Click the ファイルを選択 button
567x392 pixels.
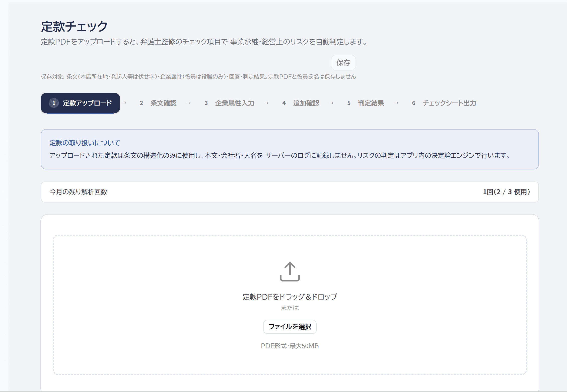coord(290,327)
